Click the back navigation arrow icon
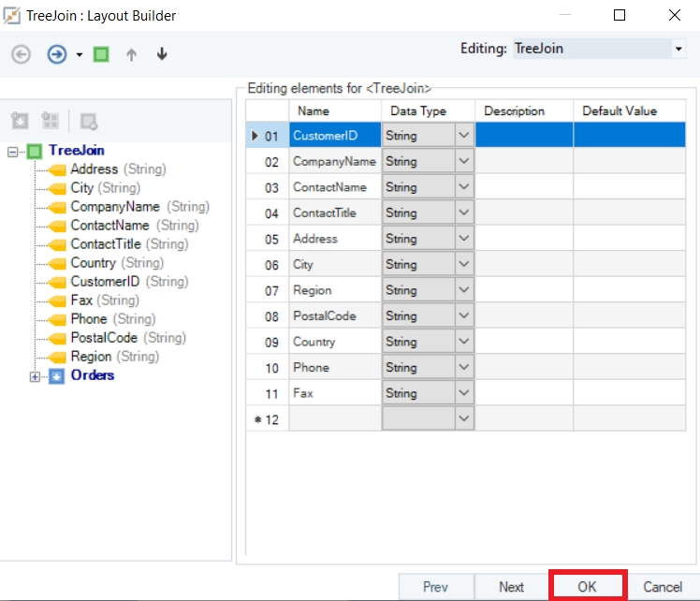 pyautogui.click(x=21, y=54)
